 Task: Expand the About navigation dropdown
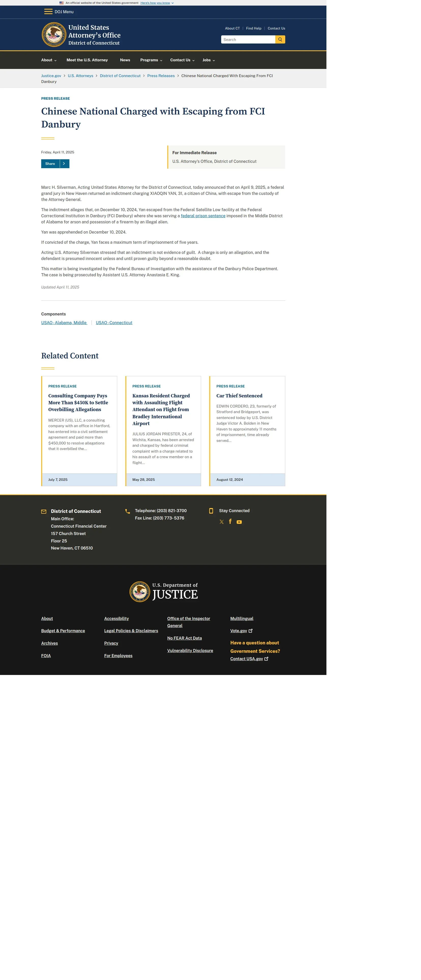coord(49,60)
